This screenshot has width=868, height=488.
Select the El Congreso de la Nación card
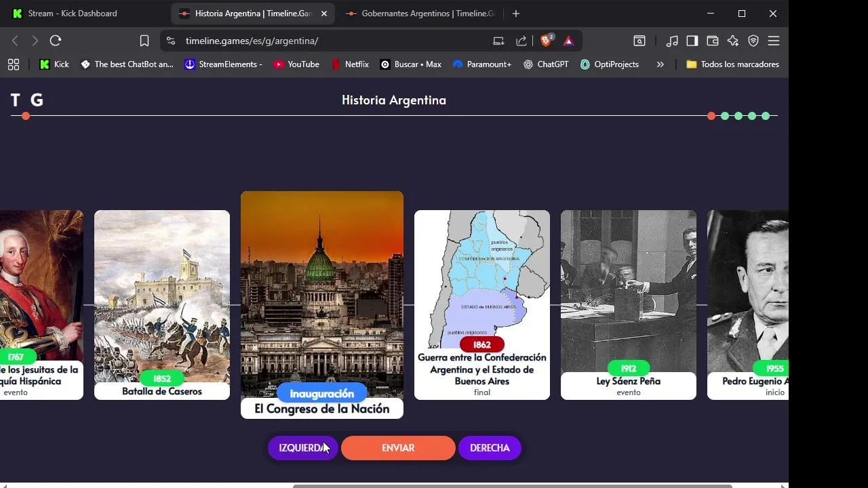tap(322, 305)
